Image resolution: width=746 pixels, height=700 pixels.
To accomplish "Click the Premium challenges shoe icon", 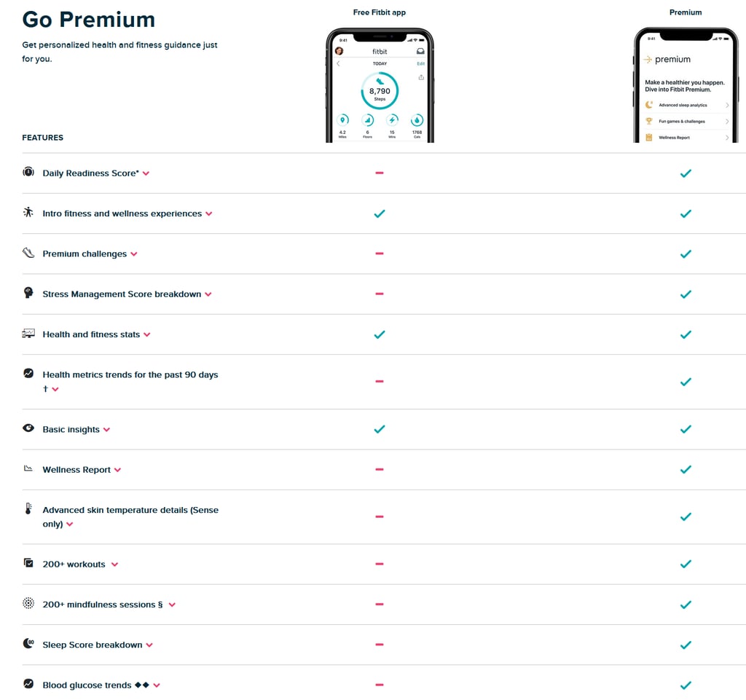I will (28, 253).
